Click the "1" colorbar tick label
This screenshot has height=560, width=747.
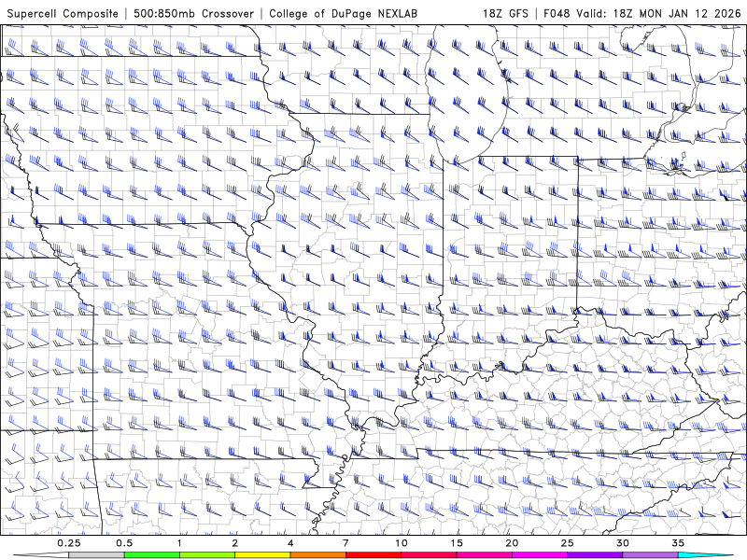click(179, 543)
